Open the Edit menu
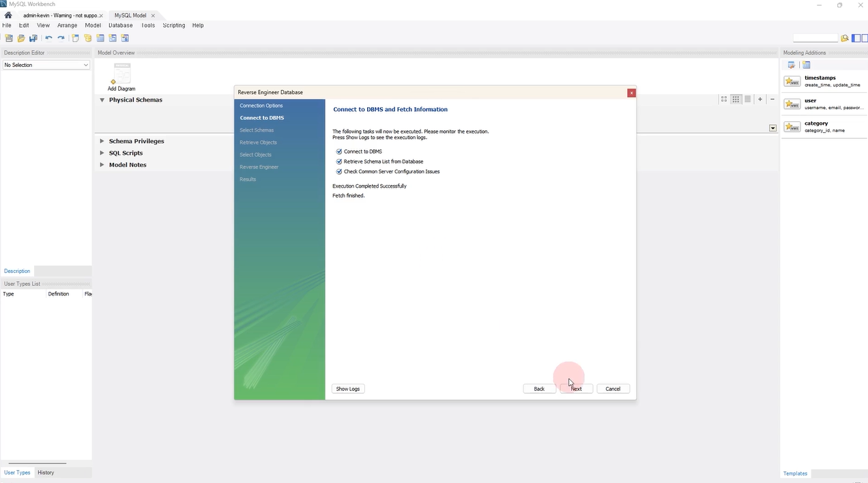868x483 pixels. (x=24, y=25)
